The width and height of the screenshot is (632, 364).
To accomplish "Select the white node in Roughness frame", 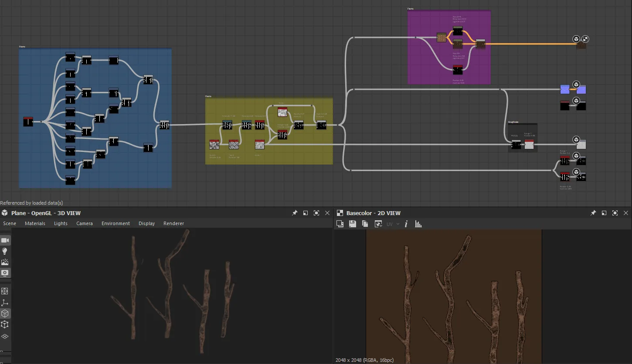I will click(x=529, y=145).
